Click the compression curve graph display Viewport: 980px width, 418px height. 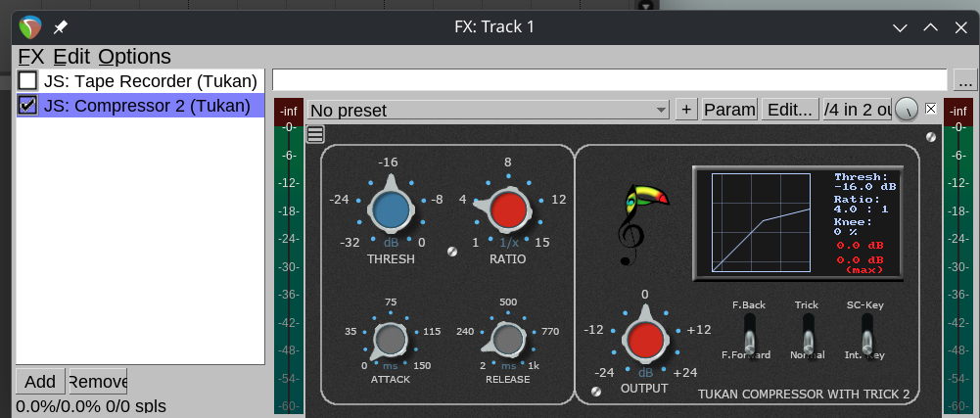761,222
